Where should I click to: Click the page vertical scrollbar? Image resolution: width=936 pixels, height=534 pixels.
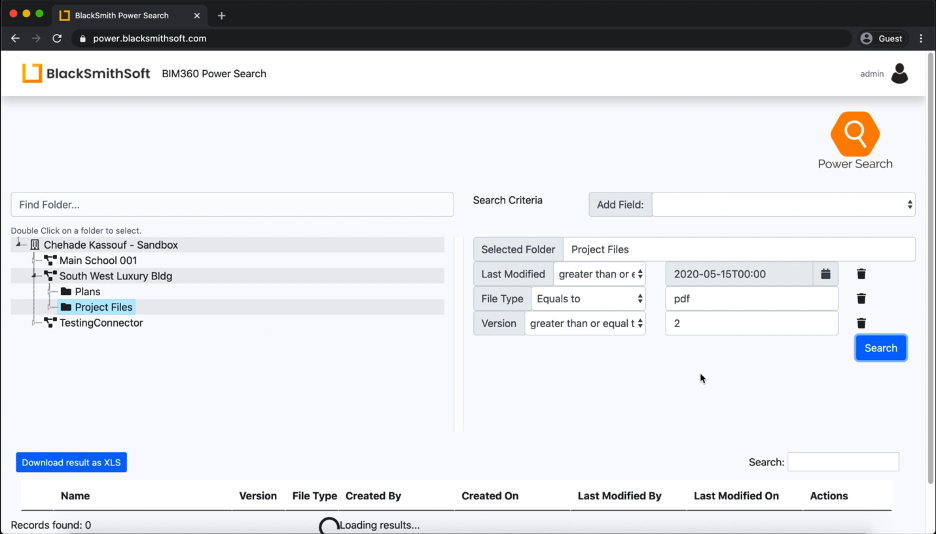click(x=930, y=268)
